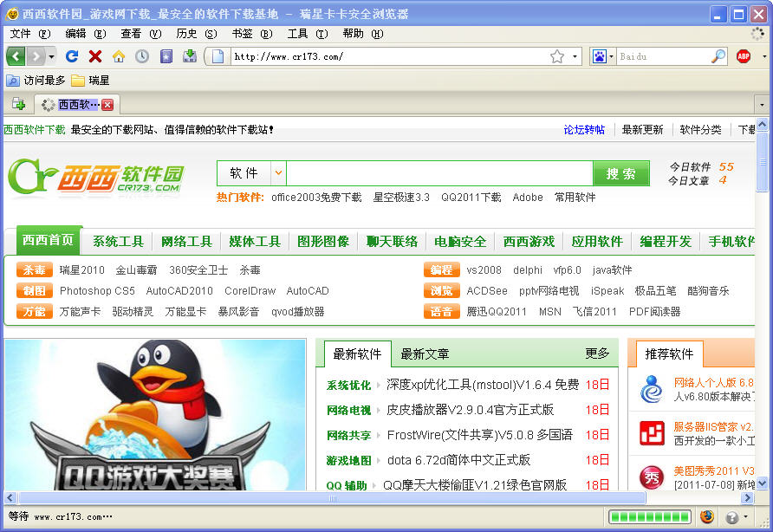Open the 瑞星 bookmark folder
The height and width of the screenshot is (532, 773).
tap(90, 80)
